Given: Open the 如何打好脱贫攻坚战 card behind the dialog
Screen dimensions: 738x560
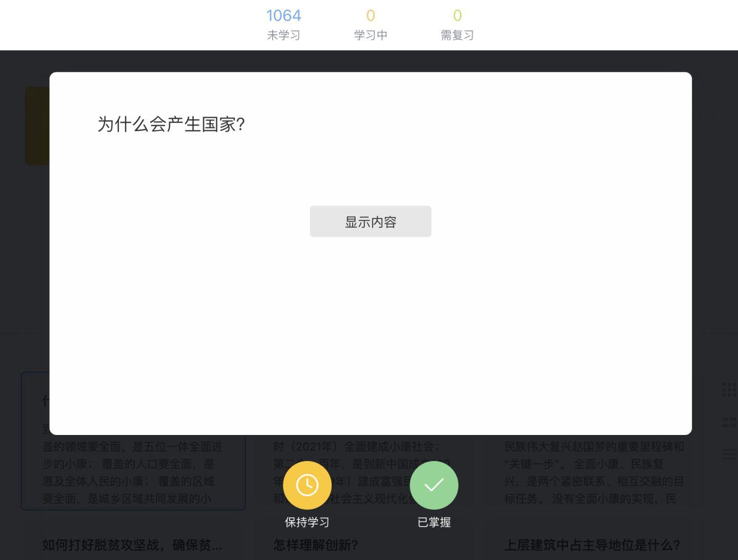Looking at the screenshot, I should click(x=132, y=545).
